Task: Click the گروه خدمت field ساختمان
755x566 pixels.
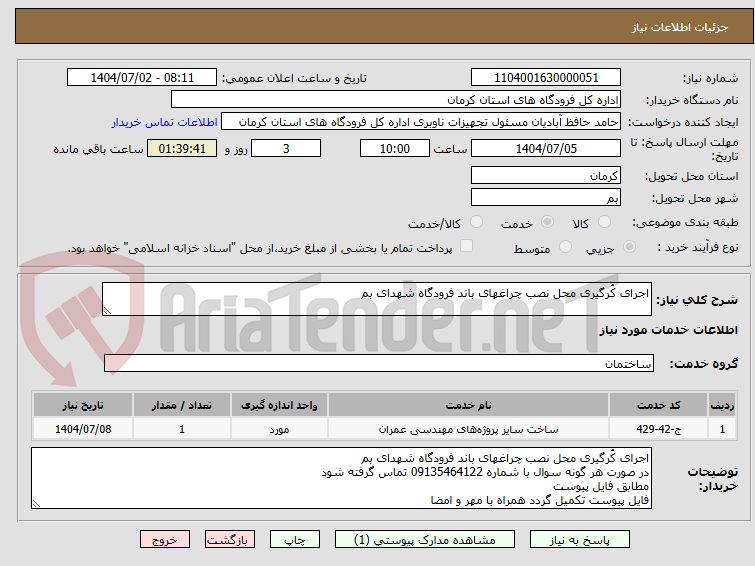Action: pyautogui.click(x=378, y=363)
